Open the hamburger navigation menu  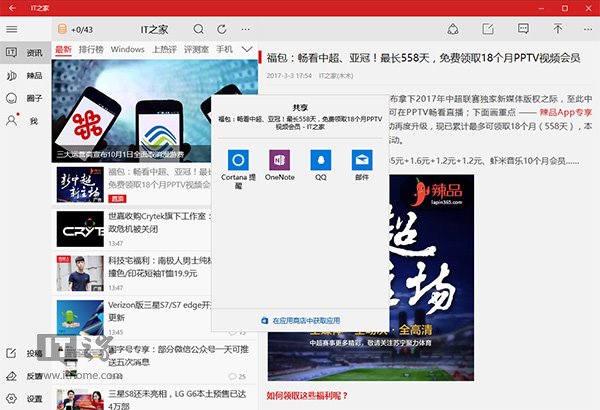coord(12,29)
